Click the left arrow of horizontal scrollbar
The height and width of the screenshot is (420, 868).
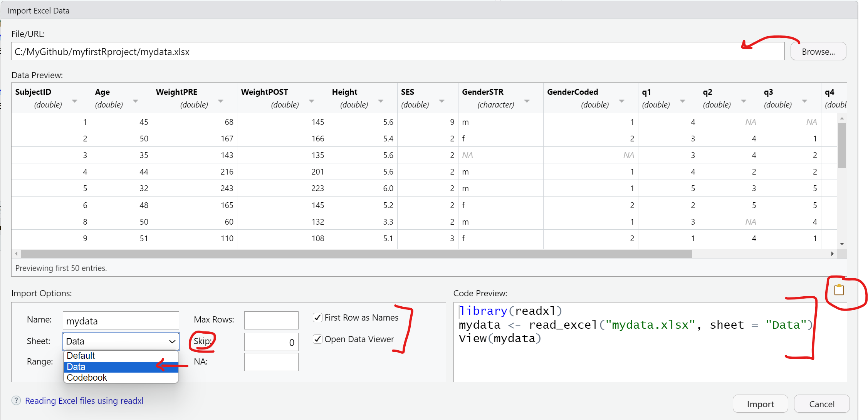pos(16,254)
